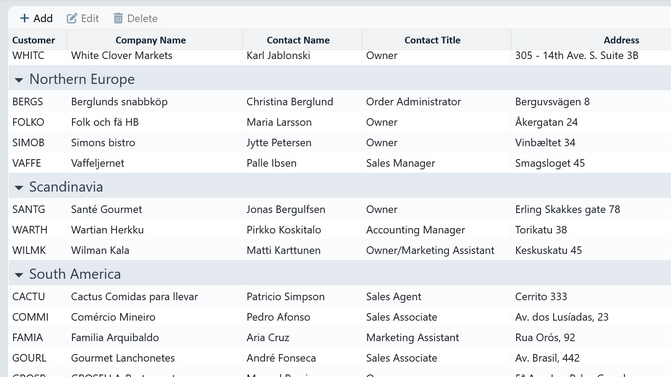The image size is (671, 377).
Task: Click the Contact Title column header
Action: pos(432,40)
